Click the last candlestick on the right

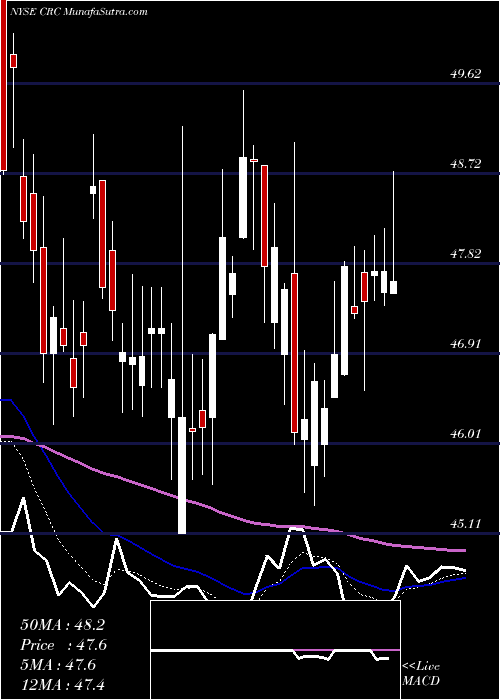pyautogui.click(x=393, y=288)
